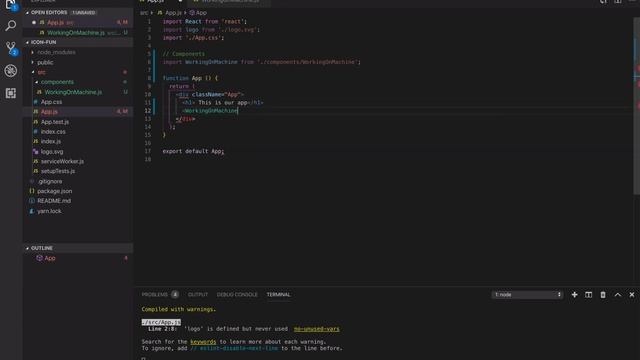Open serviceWorker.js file

(x=62, y=162)
